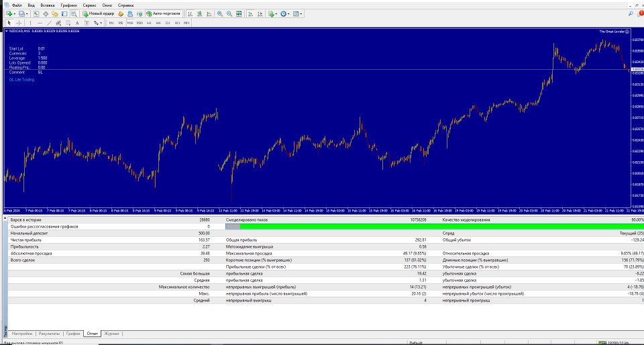Screen dimensions: 644x345
Task: Select the Cursor arrow tool
Action: pos(9,23)
